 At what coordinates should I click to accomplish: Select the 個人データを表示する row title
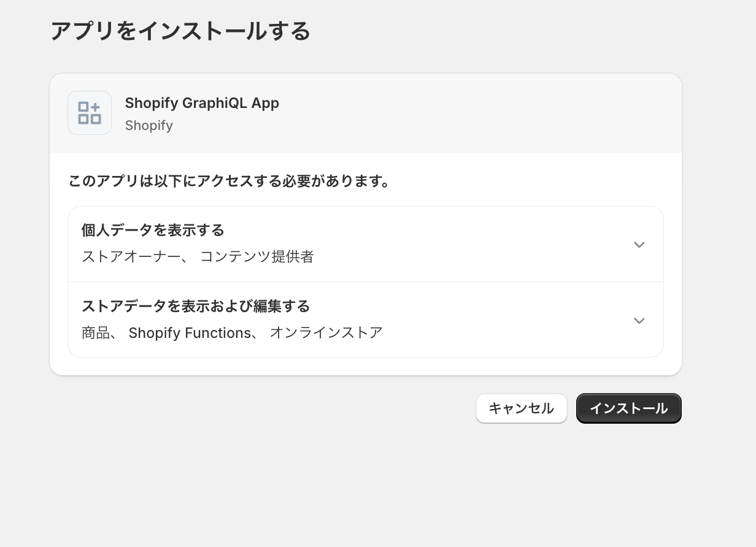(x=153, y=231)
